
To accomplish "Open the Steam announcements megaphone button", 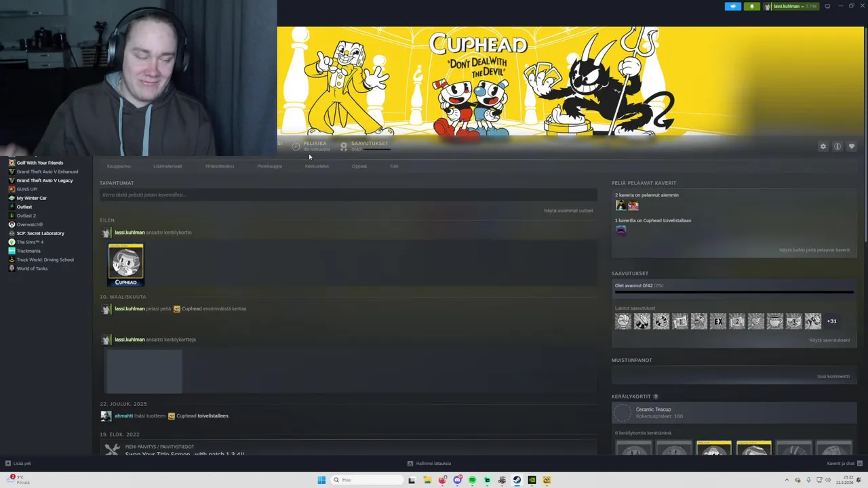I will (x=733, y=6).
